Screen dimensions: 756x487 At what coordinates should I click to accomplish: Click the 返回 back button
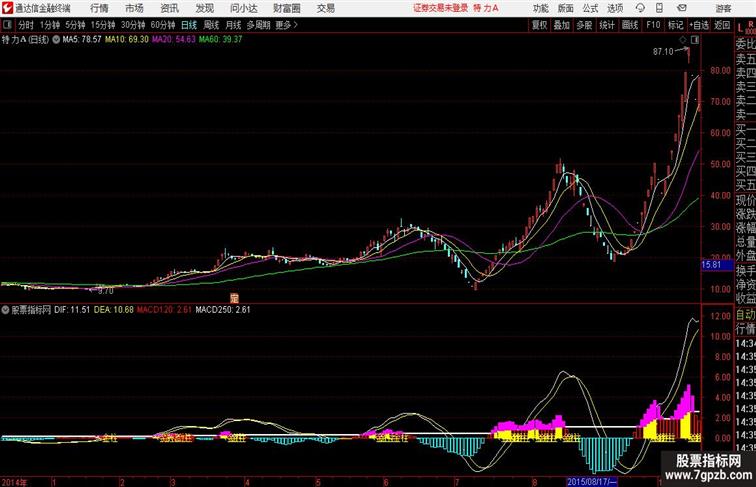click(x=722, y=25)
